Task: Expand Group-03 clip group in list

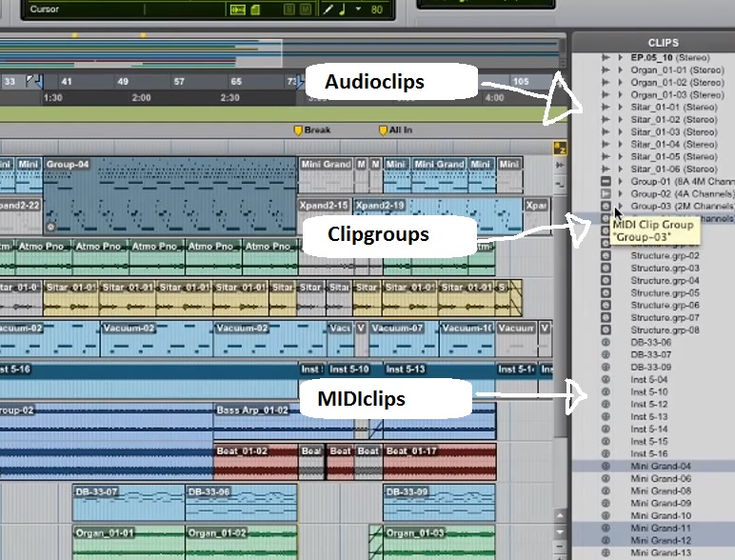Action: coord(620,206)
